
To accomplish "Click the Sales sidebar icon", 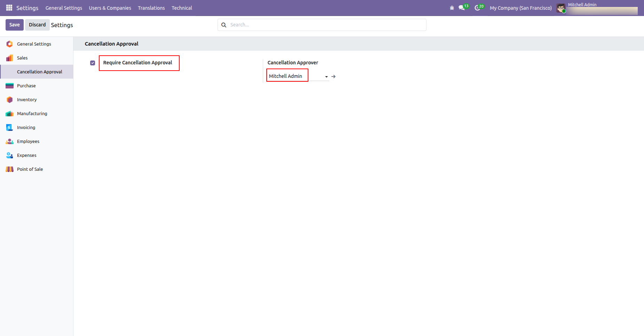I will pos(9,58).
